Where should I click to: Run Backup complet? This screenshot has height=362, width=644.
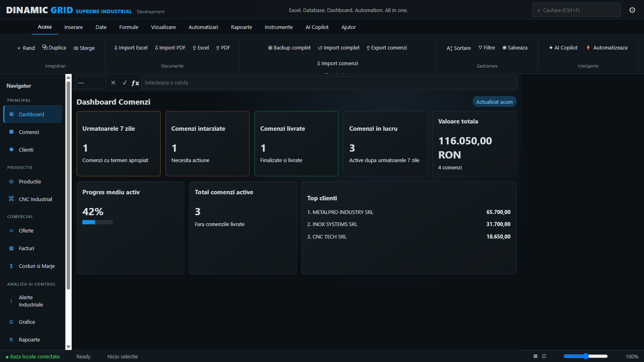[289, 47]
